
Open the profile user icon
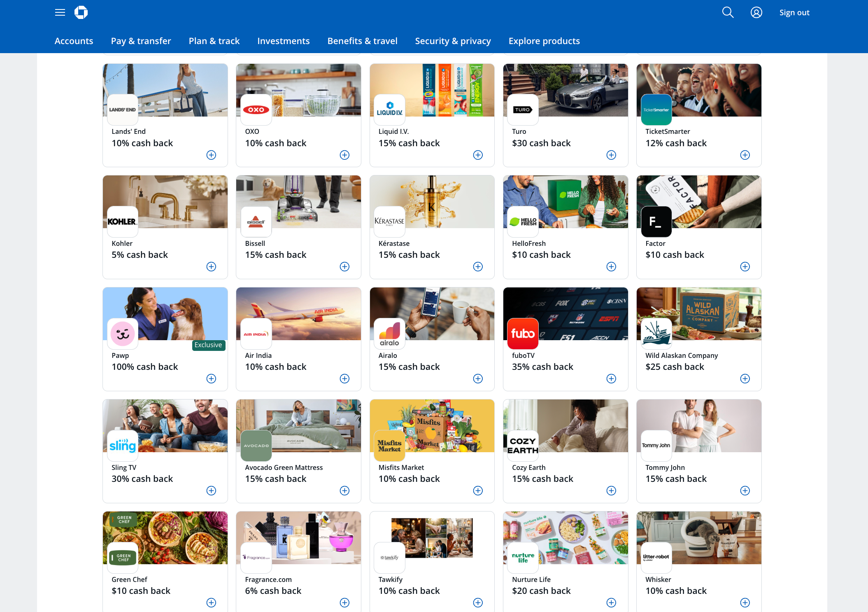756,12
